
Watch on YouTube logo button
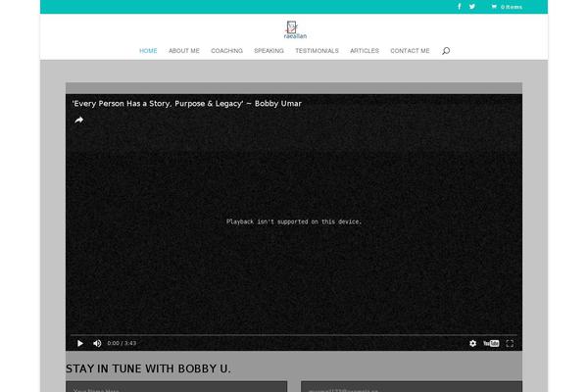491,343
